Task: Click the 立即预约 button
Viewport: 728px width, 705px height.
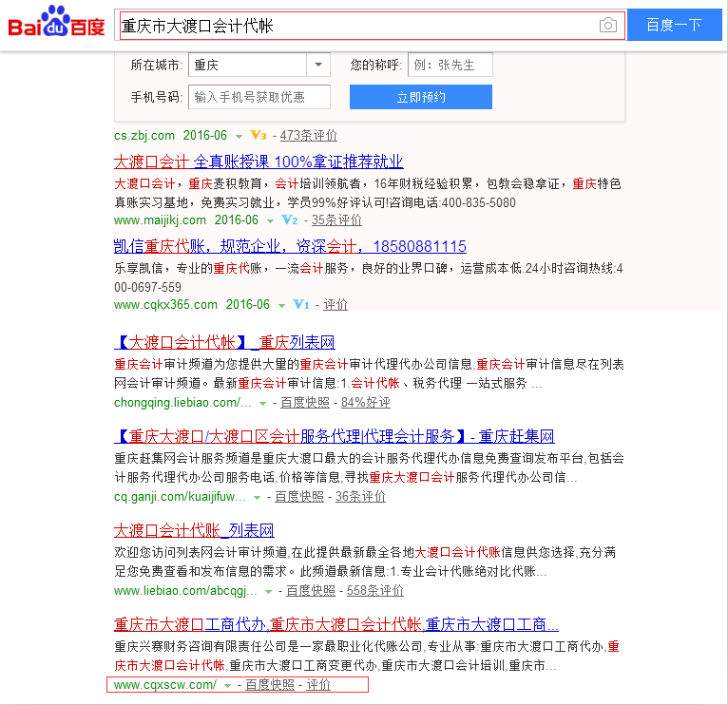Action: 420,97
